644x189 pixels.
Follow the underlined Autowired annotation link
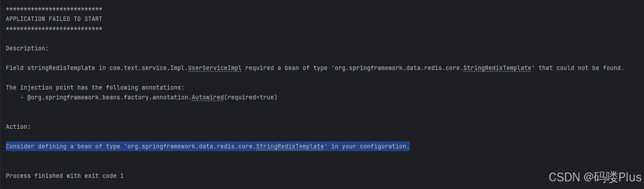[208, 97]
